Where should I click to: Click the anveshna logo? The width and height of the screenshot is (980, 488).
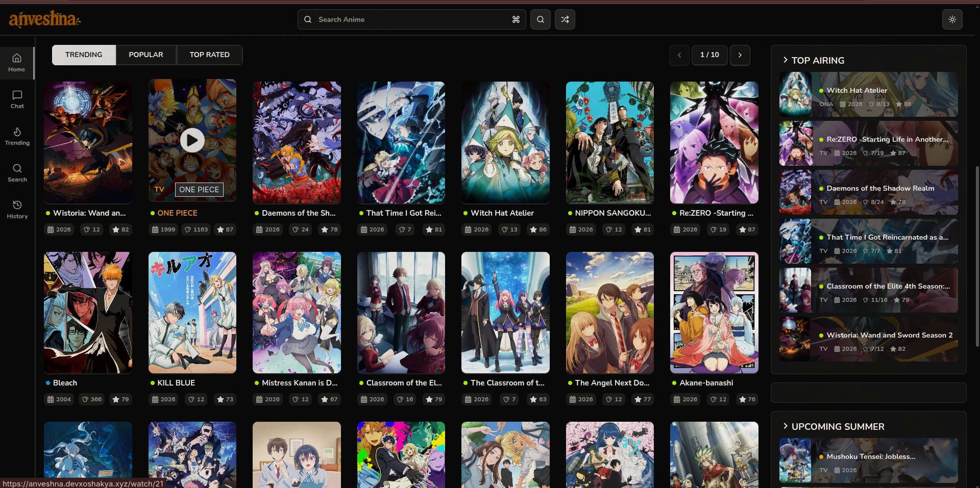45,19
